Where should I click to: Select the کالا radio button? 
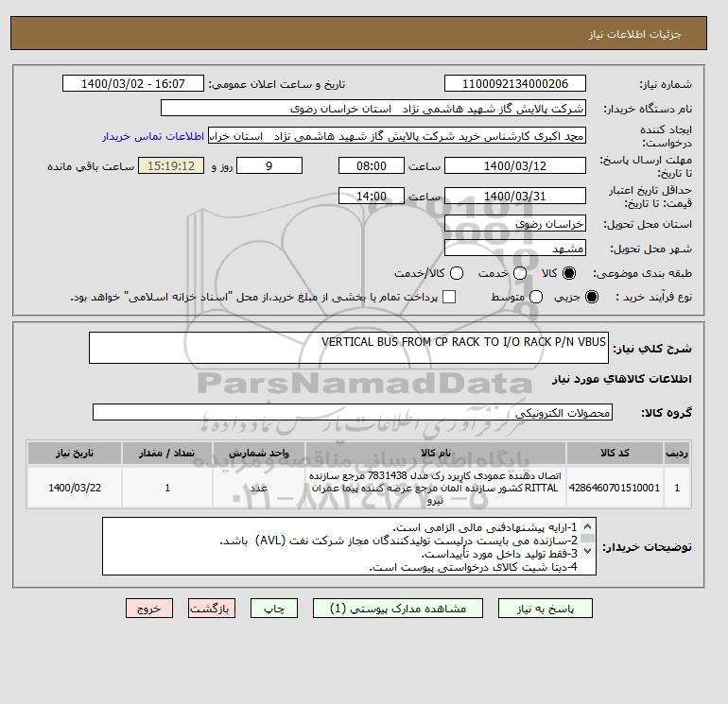[x=569, y=273]
